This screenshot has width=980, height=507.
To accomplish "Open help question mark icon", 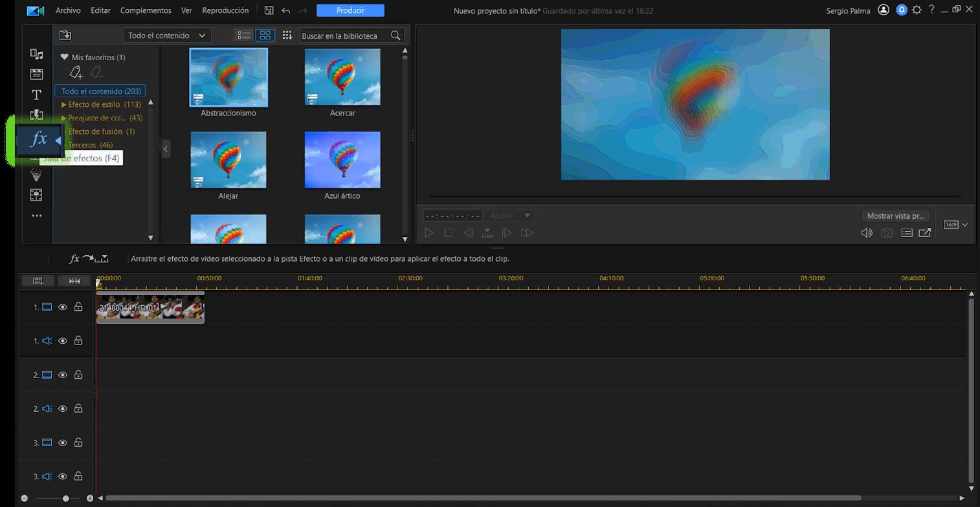I will coord(931,10).
